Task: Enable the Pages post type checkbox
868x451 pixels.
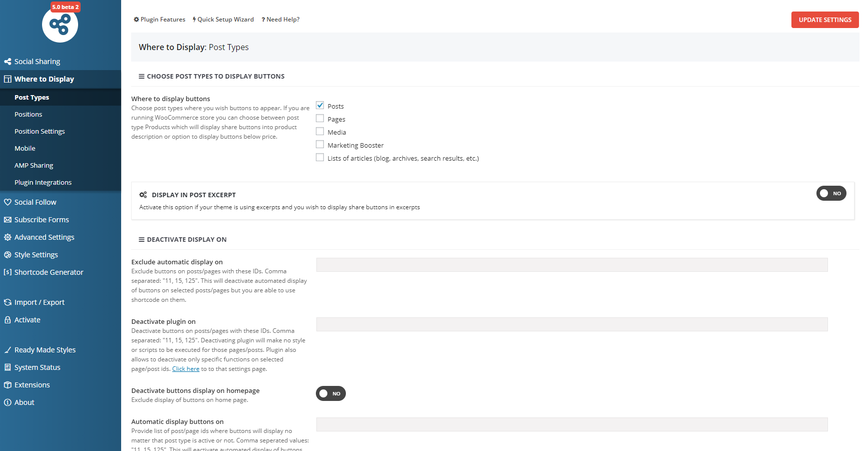Action: 320,119
